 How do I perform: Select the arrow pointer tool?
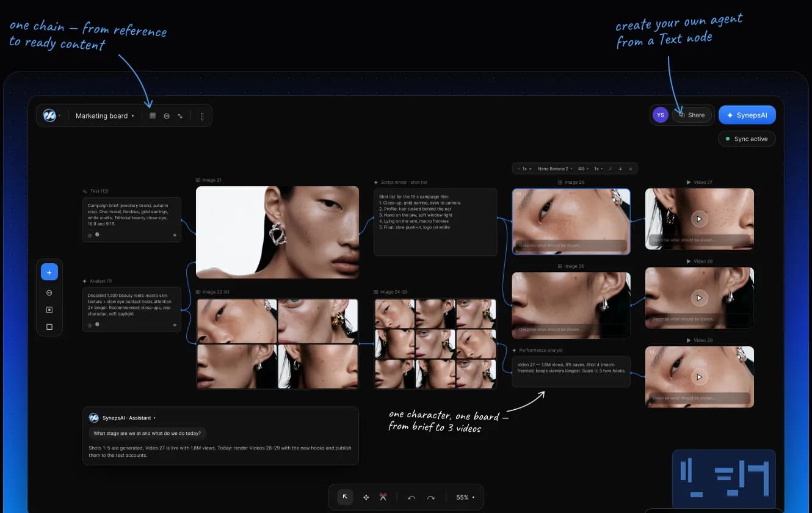pyautogui.click(x=345, y=497)
